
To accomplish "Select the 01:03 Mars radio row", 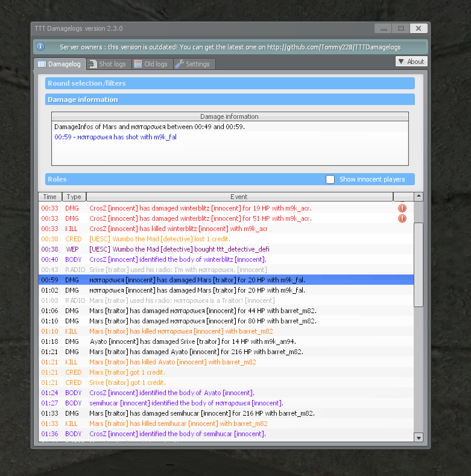I will pyautogui.click(x=226, y=300).
